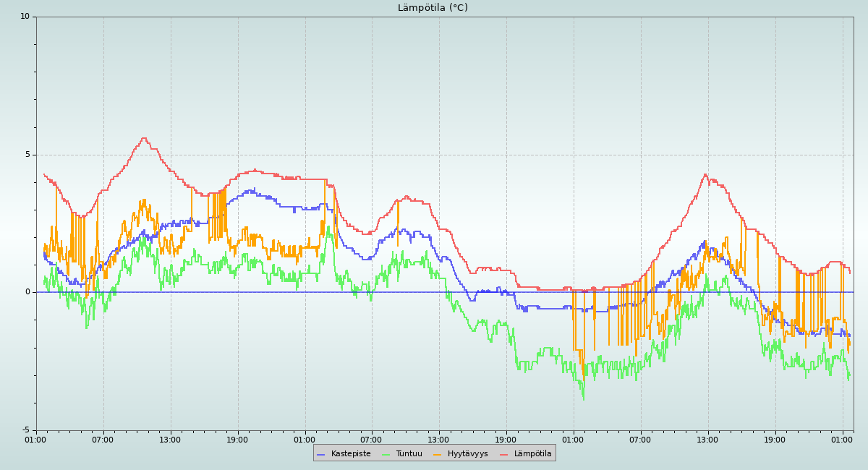Click the green Tuntuu legend line marker
Image resolution: width=868 pixels, height=470 pixels.
386,454
